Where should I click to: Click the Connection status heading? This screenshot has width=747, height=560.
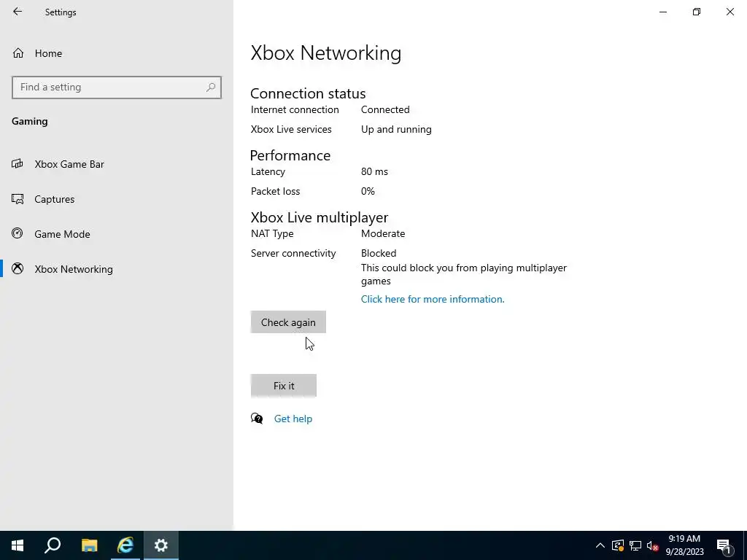tap(308, 93)
